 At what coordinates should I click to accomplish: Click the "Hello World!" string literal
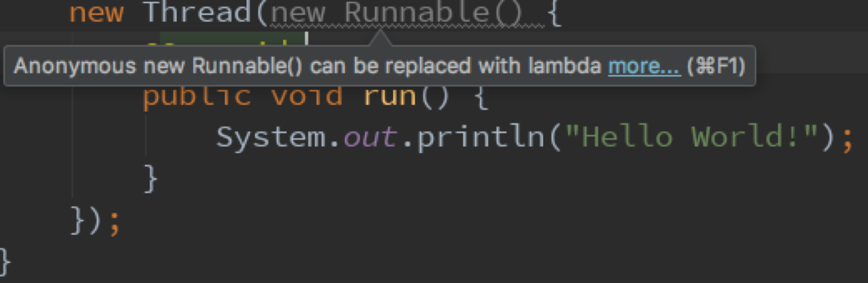coord(692,136)
